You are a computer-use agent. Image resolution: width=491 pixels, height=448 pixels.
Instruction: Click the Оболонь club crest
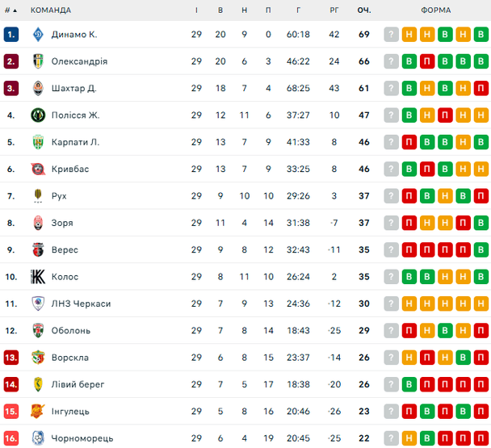click(38, 331)
